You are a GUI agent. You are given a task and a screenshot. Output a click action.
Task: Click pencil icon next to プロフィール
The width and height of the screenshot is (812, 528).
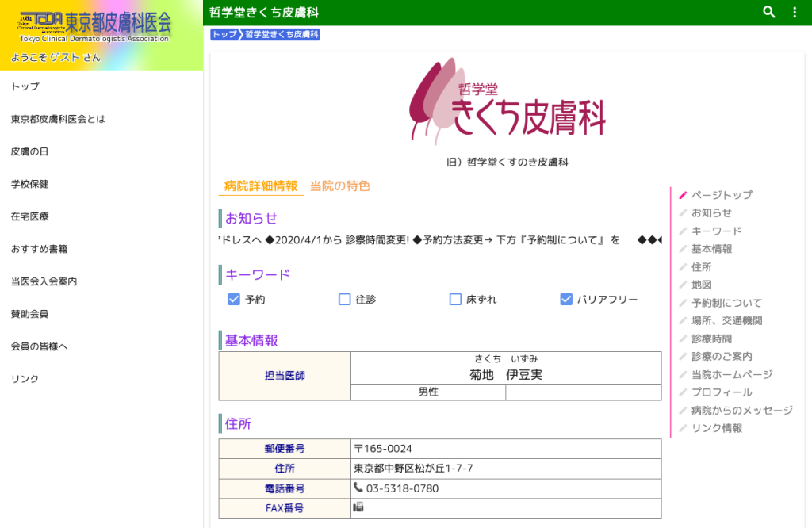(683, 392)
